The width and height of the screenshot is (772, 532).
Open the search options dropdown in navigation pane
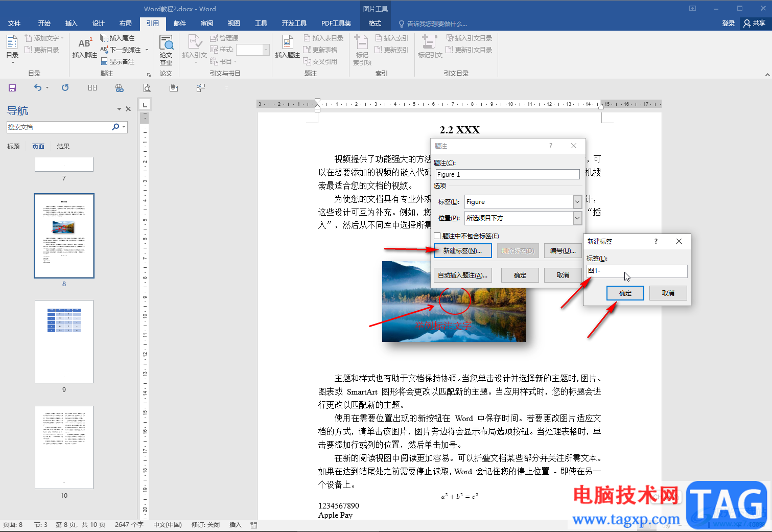tap(124, 127)
